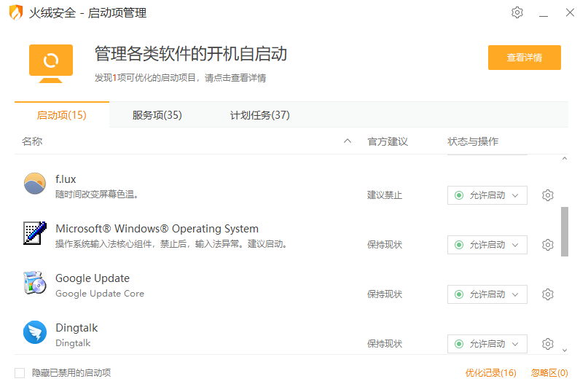Select the Google Update entry name
Screen dimensions: 588x384
93,278
